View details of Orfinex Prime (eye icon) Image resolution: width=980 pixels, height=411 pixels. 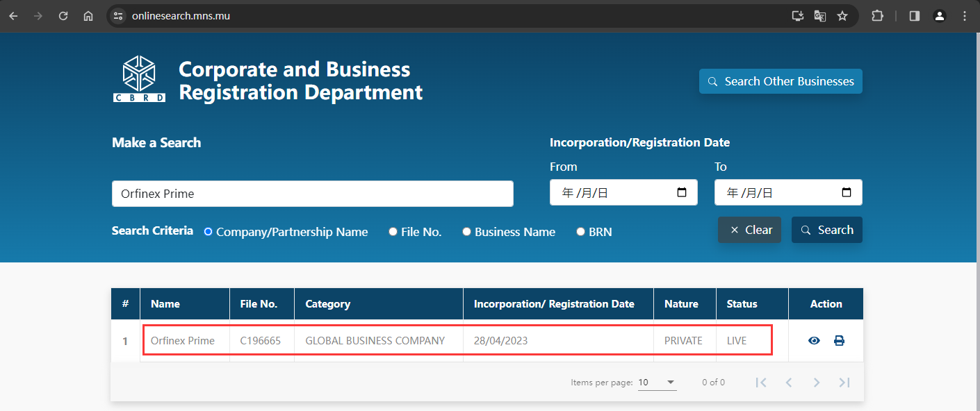tap(814, 341)
